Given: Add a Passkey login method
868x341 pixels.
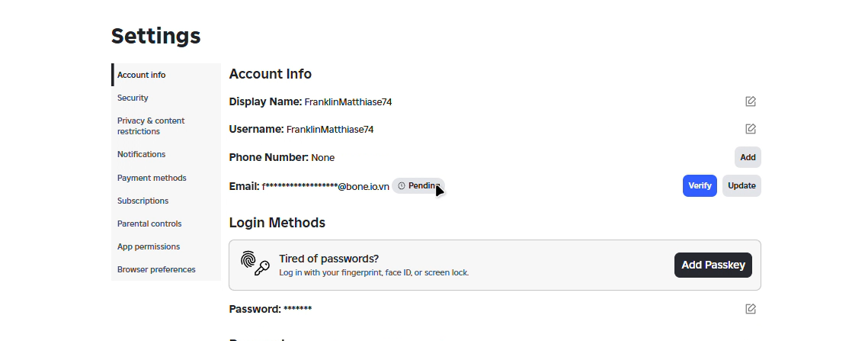Looking at the screenshot, I should [x=713, y=265].
